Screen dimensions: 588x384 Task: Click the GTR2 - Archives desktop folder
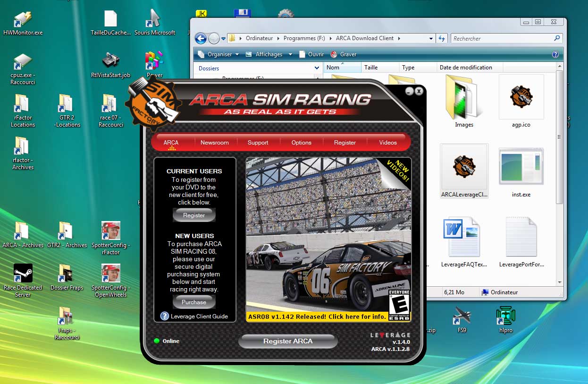(67, 235)
